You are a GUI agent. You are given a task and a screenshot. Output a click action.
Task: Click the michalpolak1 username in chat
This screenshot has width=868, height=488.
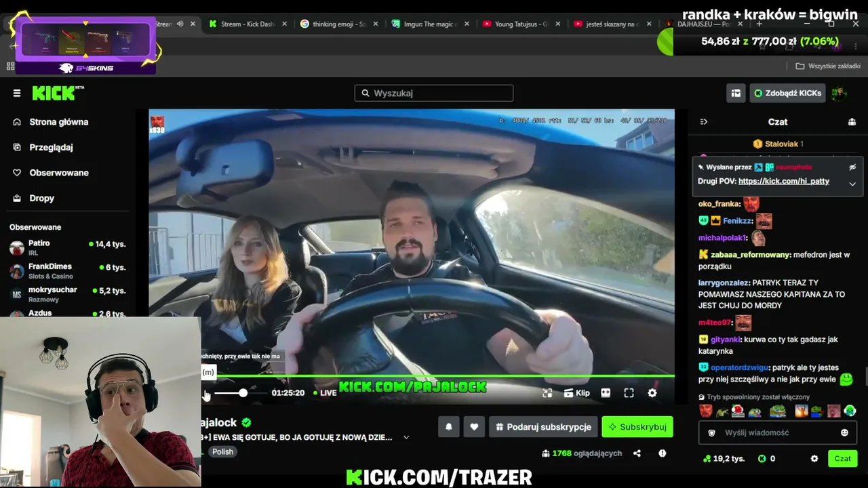[723, 238]
